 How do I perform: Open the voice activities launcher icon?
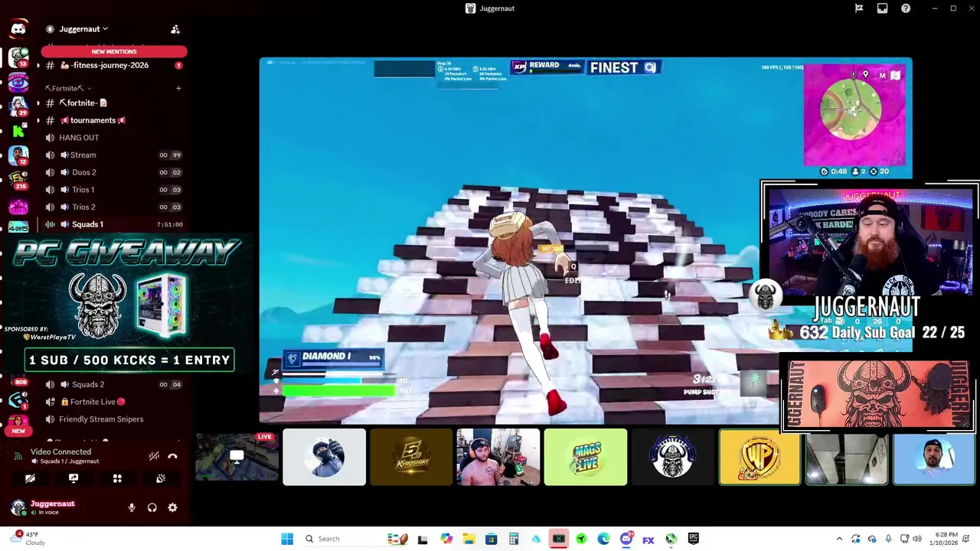117,478
